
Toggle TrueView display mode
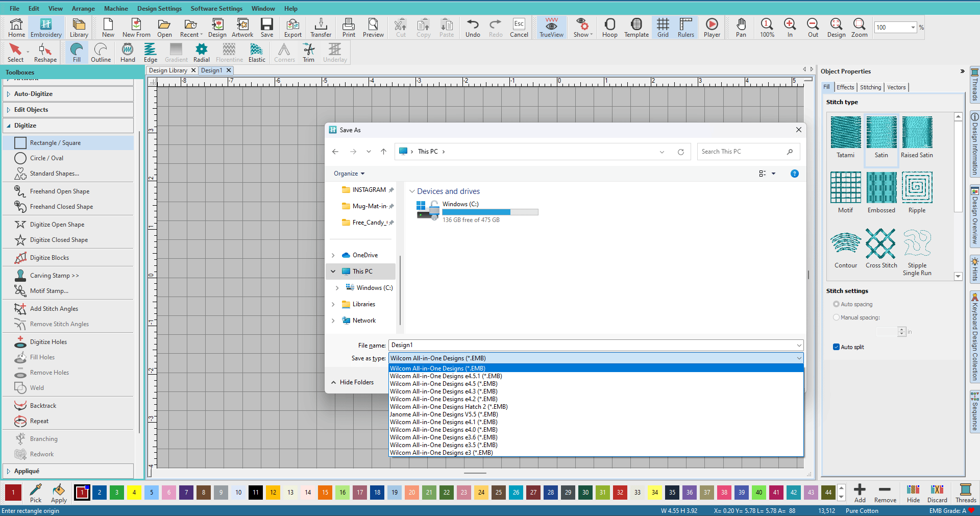tap(551, 28)
